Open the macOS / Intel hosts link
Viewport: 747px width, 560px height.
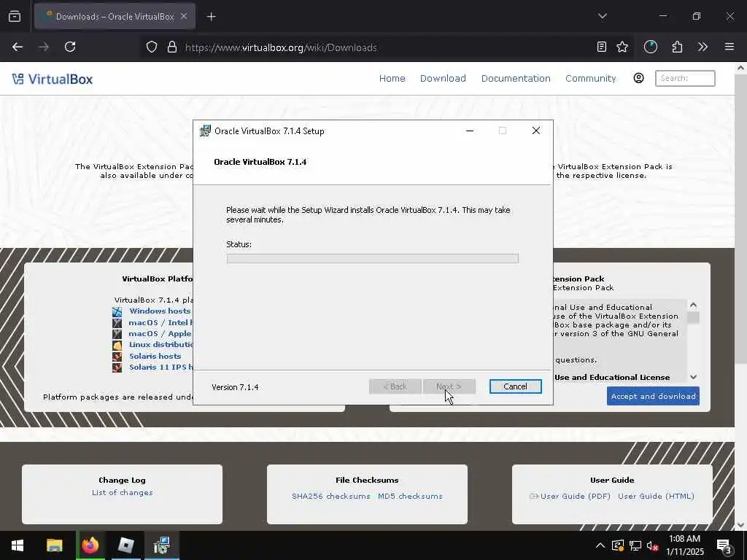(160, 322)
